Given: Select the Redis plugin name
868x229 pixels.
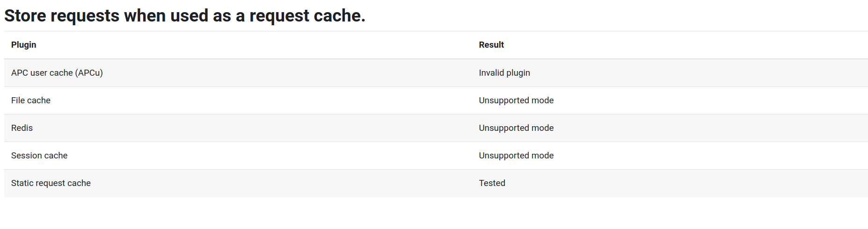Looking at the screenshot, I should (22, 128).
